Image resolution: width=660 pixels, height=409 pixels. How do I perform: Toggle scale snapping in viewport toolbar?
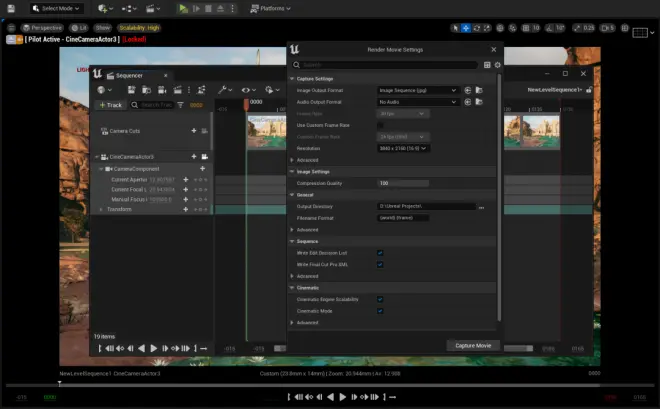click(577, 28)
